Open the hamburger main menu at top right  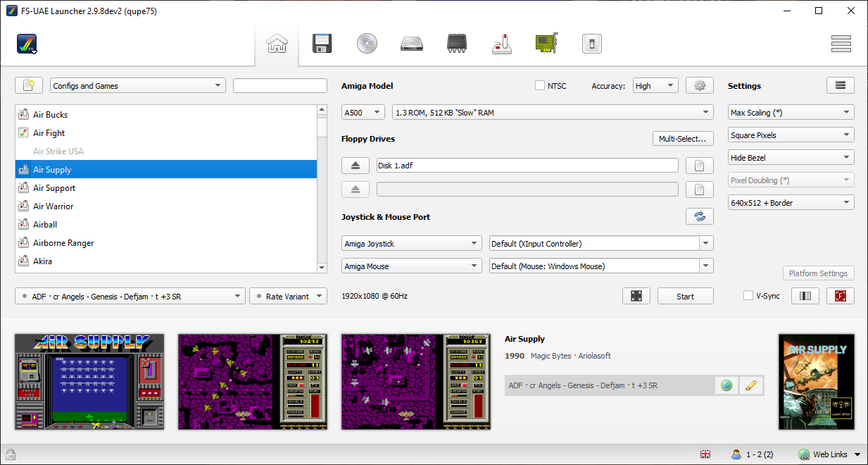tap(841, 44)
